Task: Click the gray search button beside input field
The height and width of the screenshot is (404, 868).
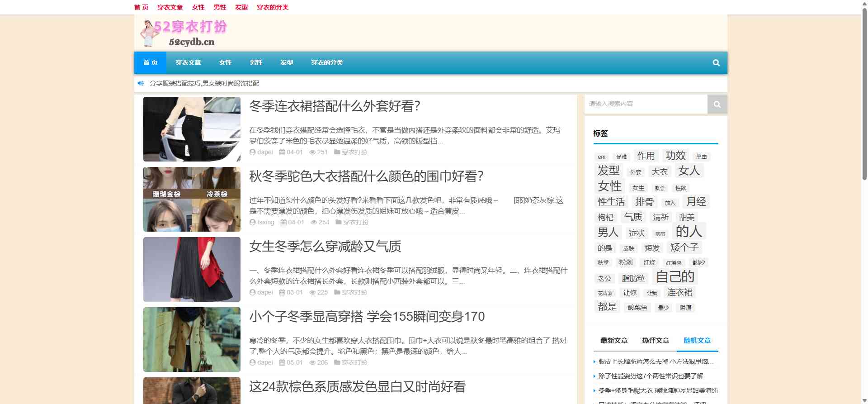Action: pos(717,104)
